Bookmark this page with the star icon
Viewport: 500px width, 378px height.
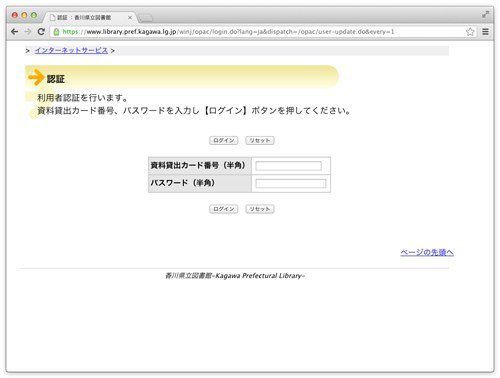click(470, 32)
